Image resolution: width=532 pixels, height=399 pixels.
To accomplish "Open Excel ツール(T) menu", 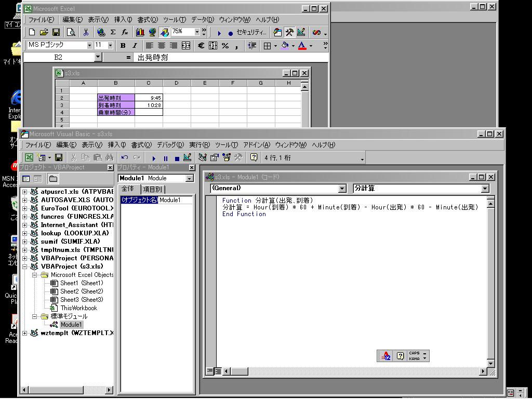I will [x=175, y=20].
